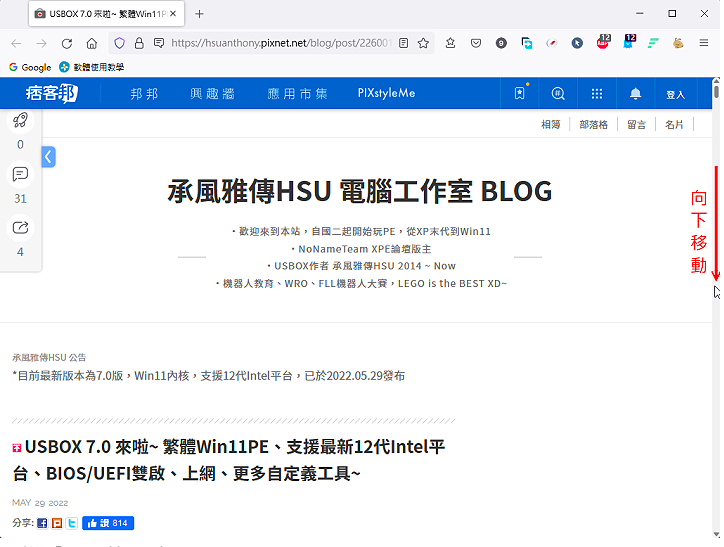
Task: Click the MAY 29 2022 date text
Action: click(x=40, y=503)
